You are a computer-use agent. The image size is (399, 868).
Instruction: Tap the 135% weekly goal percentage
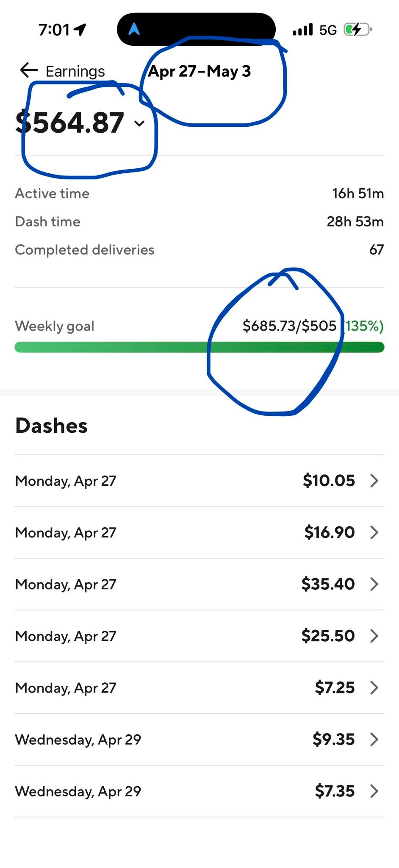point(363,326)
